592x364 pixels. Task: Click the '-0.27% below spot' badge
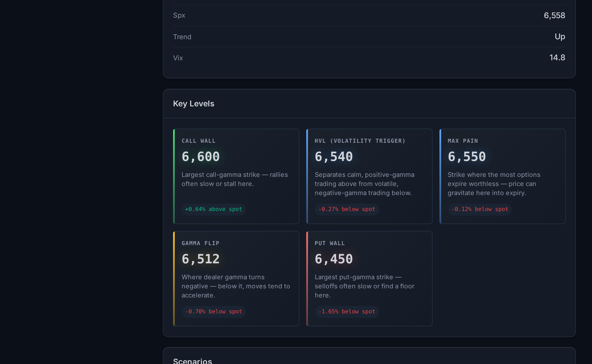coord(347,209)
